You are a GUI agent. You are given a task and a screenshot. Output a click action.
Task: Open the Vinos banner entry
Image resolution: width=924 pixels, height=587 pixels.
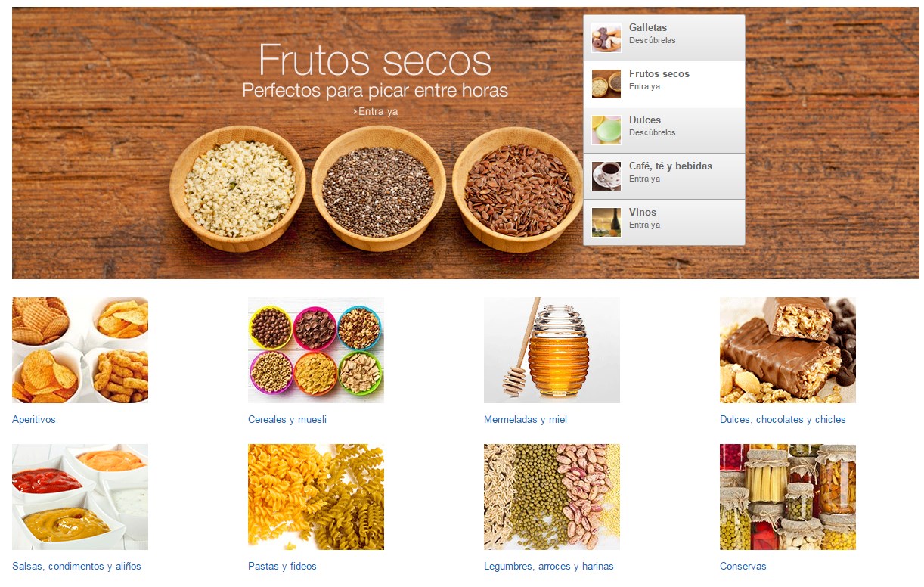pos(664,222)
